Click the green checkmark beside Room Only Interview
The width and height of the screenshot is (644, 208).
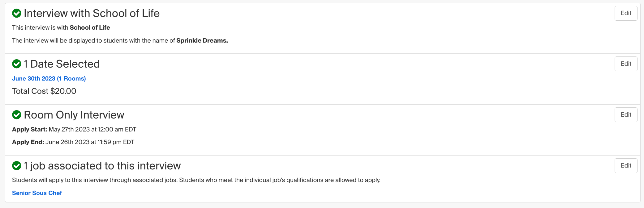tap(16, 115)
